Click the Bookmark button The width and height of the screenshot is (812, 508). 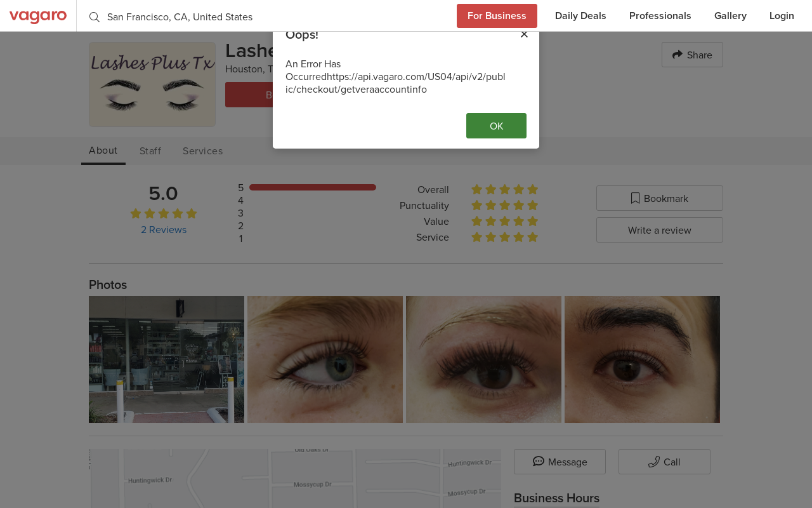click(x=660, y=198)
